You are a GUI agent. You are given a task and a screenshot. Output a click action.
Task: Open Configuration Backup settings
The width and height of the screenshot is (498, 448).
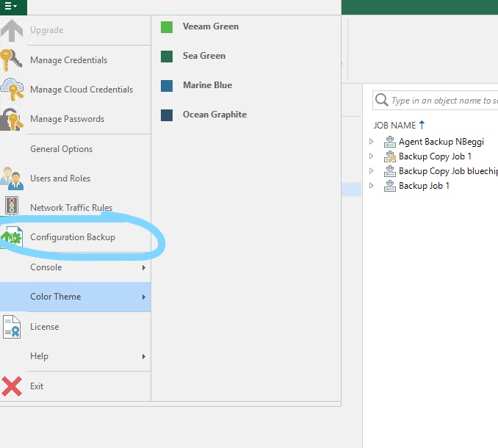tap(75, 237)
